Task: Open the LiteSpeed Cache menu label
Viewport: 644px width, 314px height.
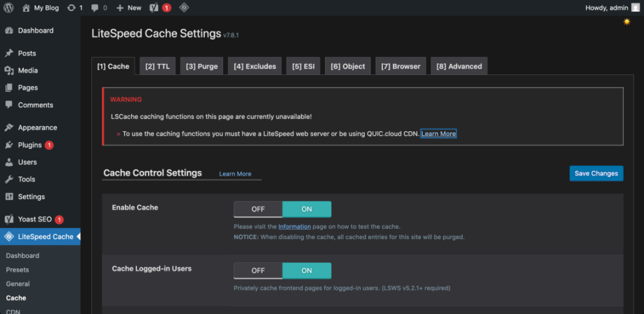Action: [x=46, y=237]
